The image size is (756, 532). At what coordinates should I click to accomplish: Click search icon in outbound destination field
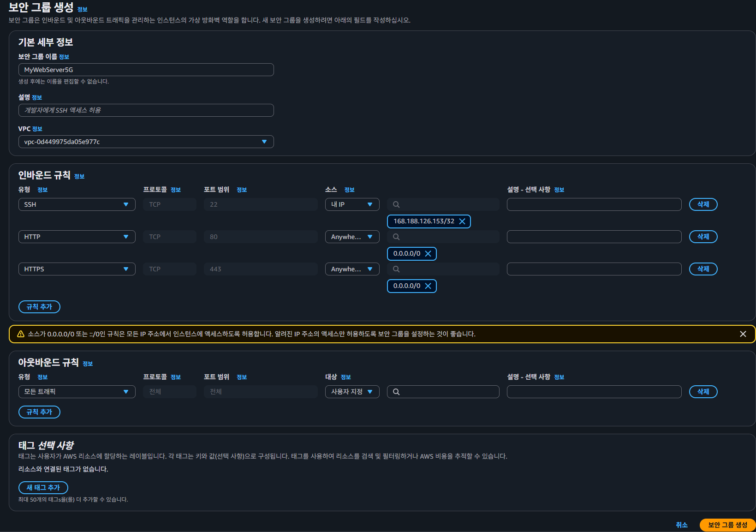(x=396, y=392)
